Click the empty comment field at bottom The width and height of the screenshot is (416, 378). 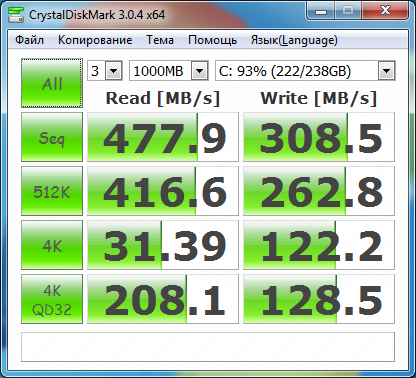point(208,347)
